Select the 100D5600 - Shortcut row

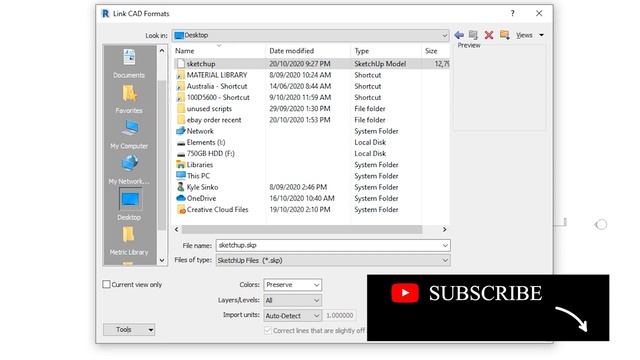(311, 98)
